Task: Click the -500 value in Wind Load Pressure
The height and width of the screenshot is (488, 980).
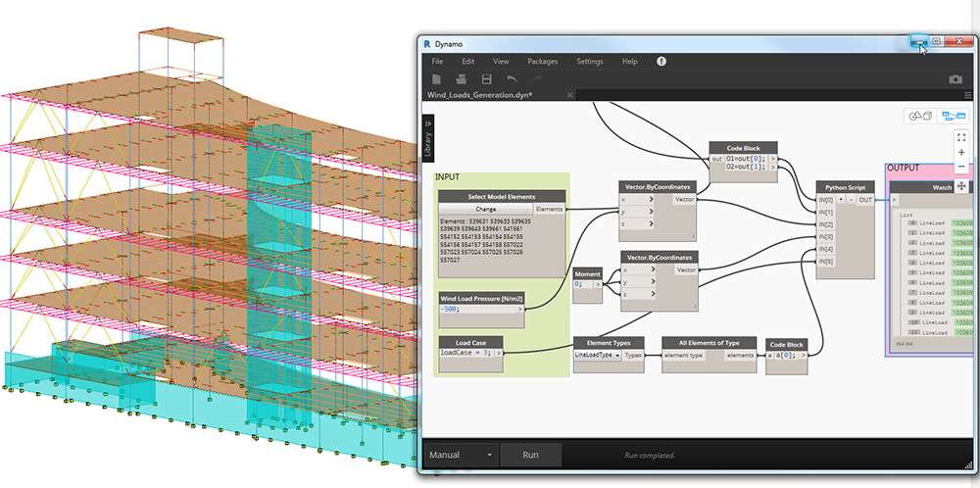Action: 449,308
